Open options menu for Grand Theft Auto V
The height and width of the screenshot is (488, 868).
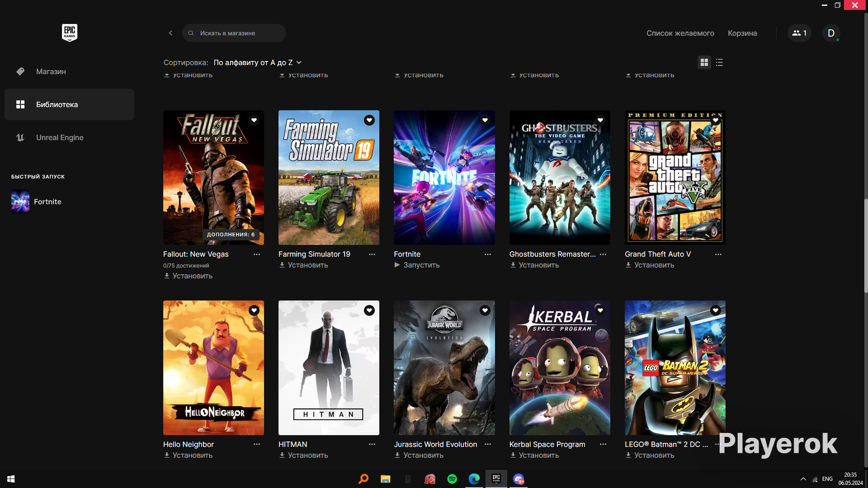click(718, 254)
